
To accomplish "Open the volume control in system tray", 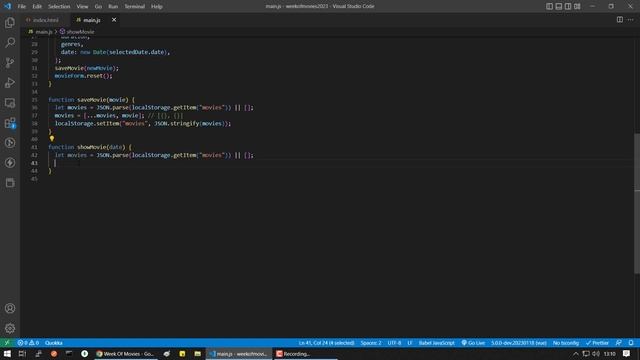I will (x=596, y=354).
